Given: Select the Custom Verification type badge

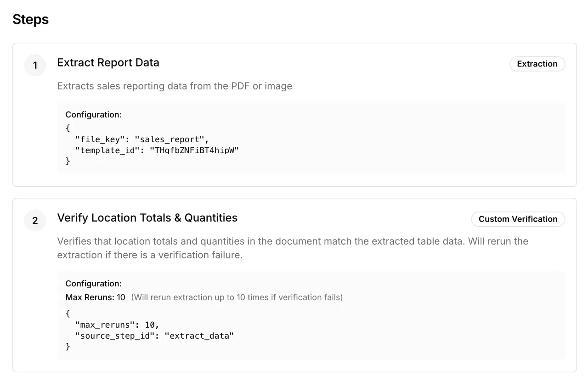Looking at the screenshot, I should coord(518,219).
